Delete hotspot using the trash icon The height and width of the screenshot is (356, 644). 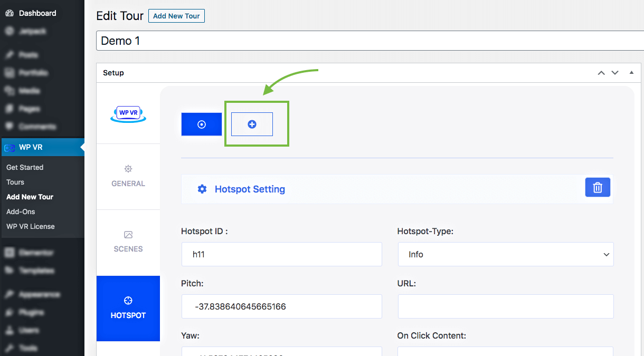[598, 187]
